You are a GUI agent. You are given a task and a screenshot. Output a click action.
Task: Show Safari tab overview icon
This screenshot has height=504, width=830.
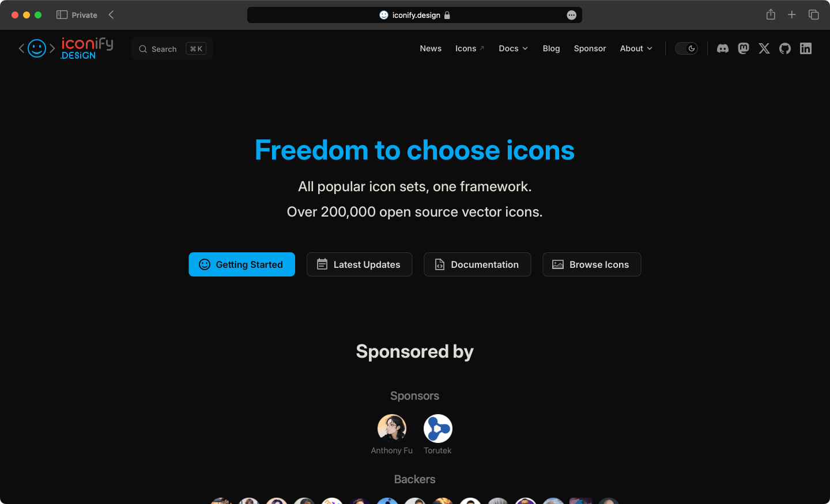click(x=813, y=15)
